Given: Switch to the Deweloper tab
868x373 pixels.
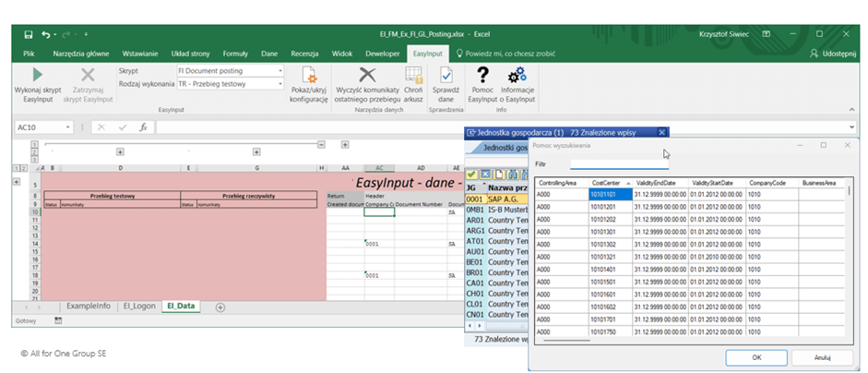Looking at the screenshot, I should pyautogui.click(x=383, y=54).
